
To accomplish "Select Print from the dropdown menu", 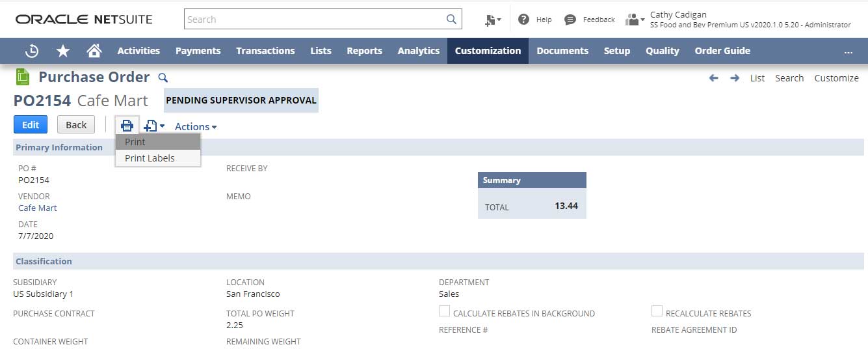I will (158, 141).
